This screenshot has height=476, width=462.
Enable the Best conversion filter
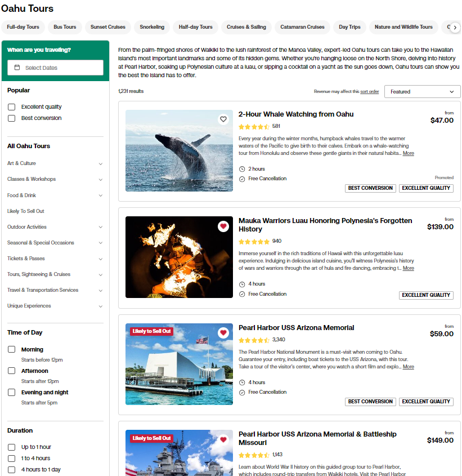(11, 118)
